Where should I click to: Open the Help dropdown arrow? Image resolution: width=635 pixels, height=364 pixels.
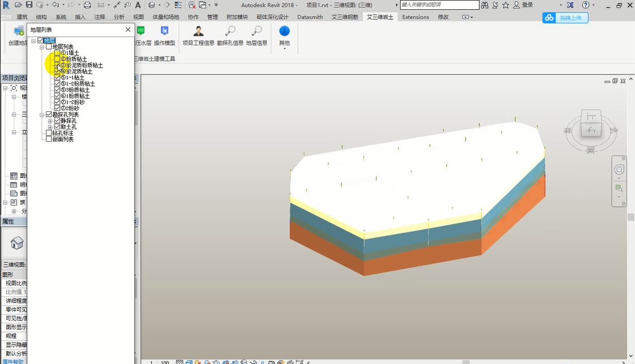[x=594, y=5]
